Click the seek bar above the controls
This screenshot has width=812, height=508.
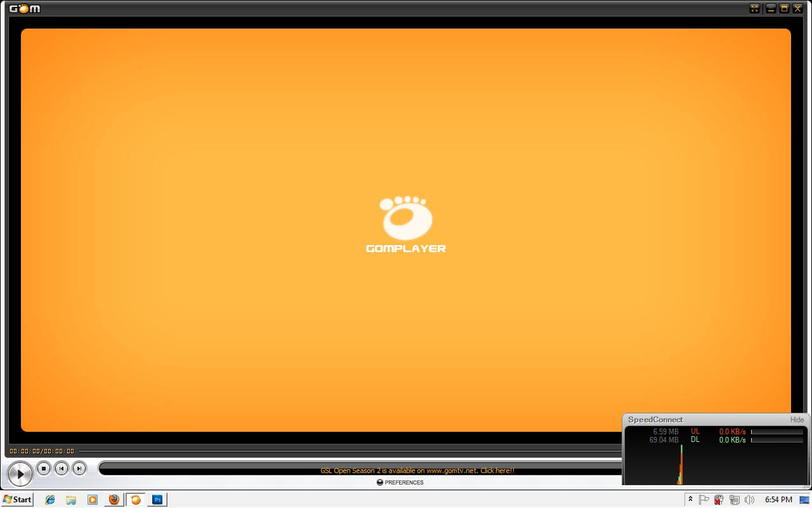(349, 451)
